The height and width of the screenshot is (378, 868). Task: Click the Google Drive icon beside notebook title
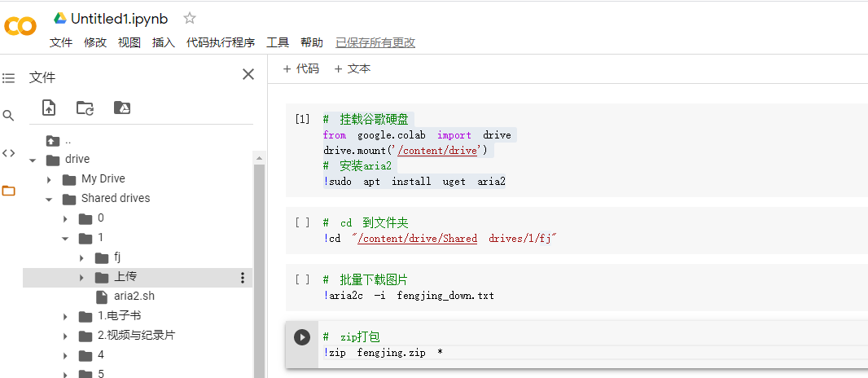59,18
